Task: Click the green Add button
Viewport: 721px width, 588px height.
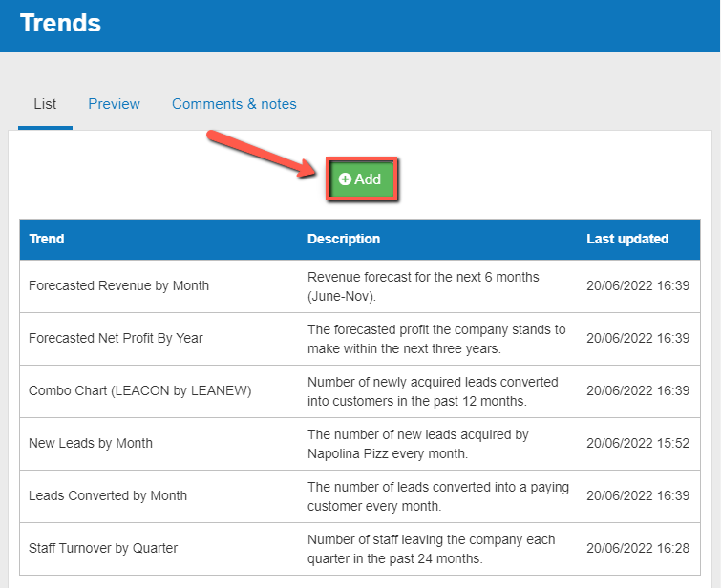Action: pos(361,178)
